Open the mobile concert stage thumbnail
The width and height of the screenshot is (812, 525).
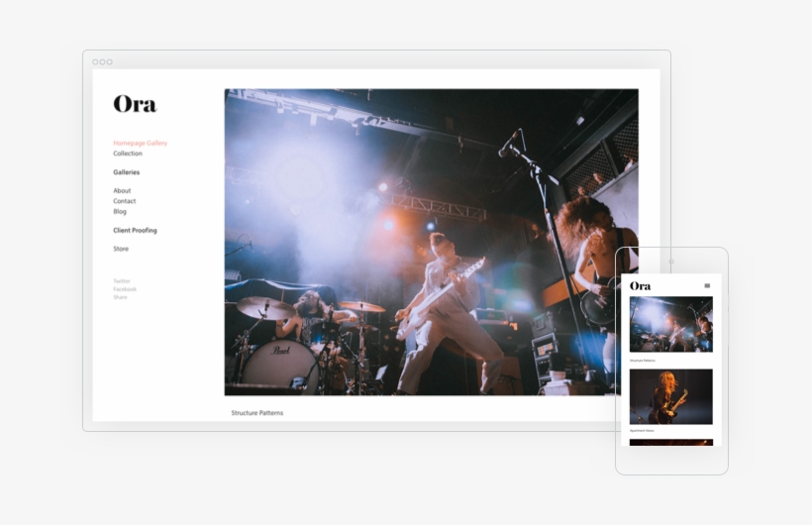[671, 325]
